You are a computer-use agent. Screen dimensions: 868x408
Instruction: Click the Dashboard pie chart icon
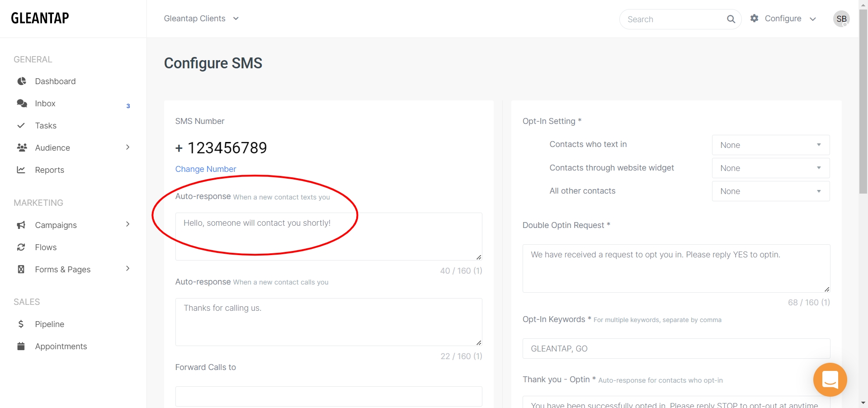point(21,81)
